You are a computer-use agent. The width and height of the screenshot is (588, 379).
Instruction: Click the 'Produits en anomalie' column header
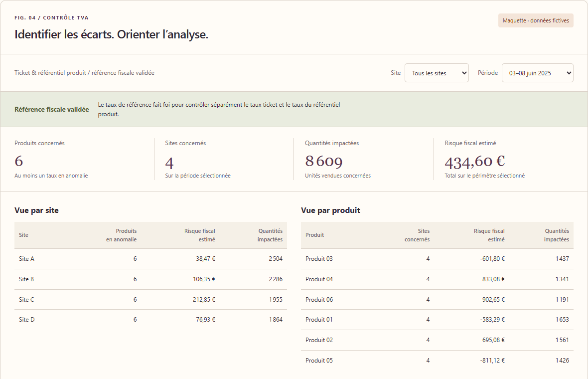click(122, 235)
